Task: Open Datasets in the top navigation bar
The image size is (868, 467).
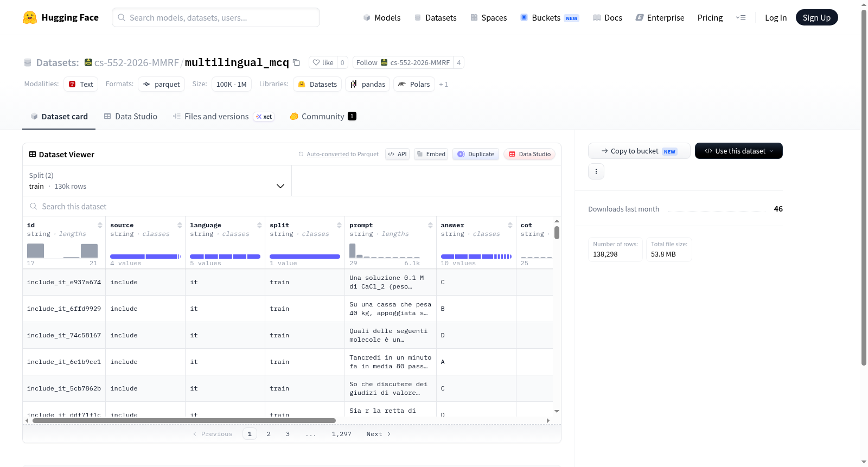Action: pyautogui.click(x=435, y=17)
